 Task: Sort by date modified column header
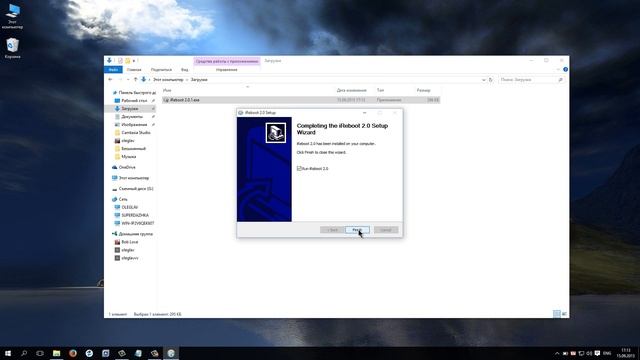[x=351, y=90]
